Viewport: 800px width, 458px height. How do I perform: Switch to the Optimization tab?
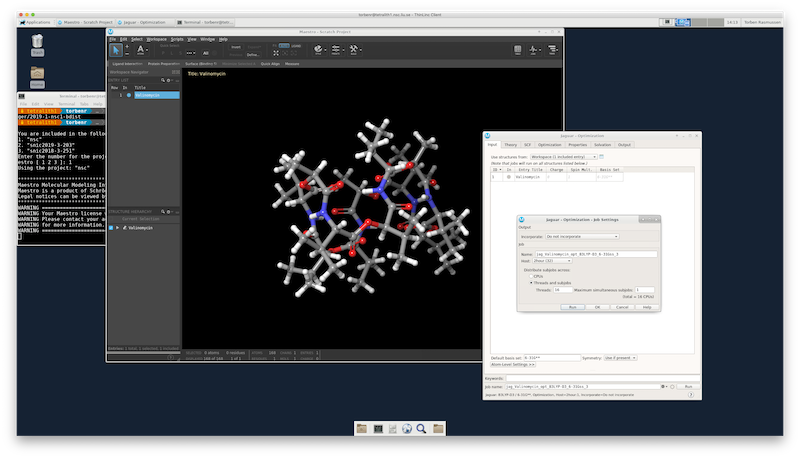[x=549, y=145]
